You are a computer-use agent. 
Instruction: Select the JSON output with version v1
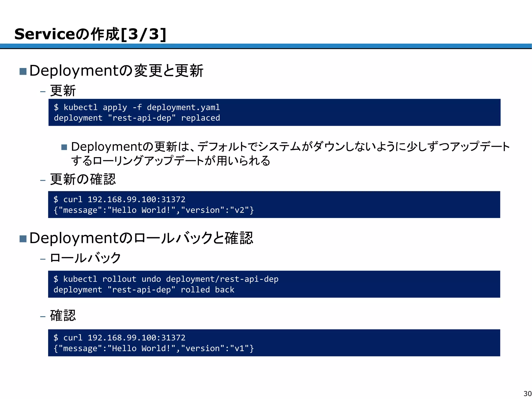coord(154,348)
